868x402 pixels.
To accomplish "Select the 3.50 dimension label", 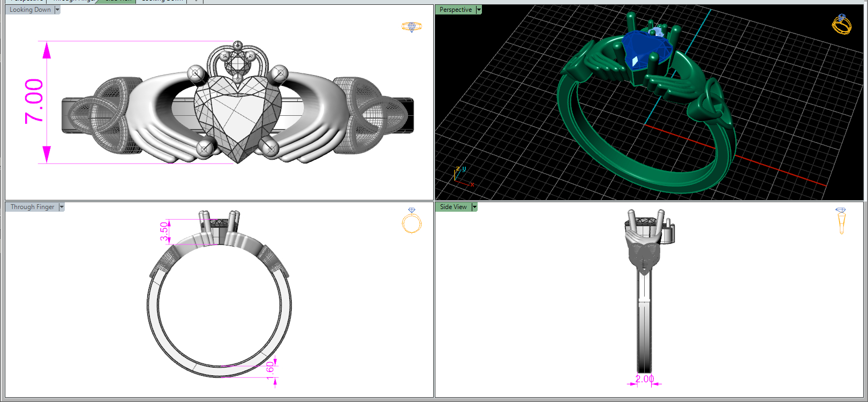I will (164, 231).
